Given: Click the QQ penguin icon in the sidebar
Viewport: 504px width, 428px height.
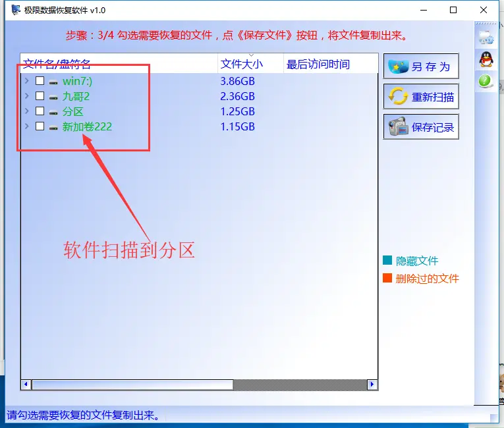Looking at the screenshot, I should 486,59.
